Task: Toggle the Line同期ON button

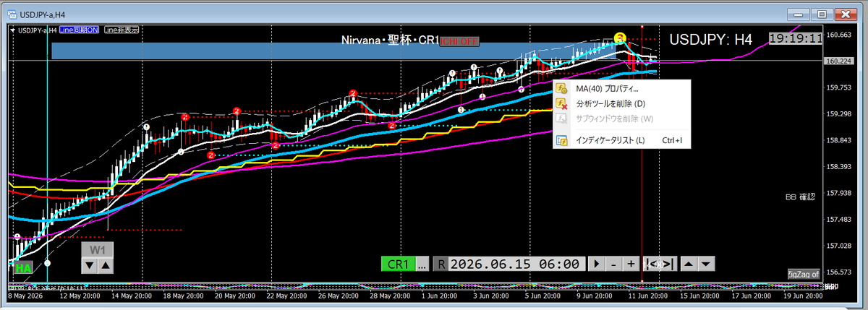Action: (80, 30)
